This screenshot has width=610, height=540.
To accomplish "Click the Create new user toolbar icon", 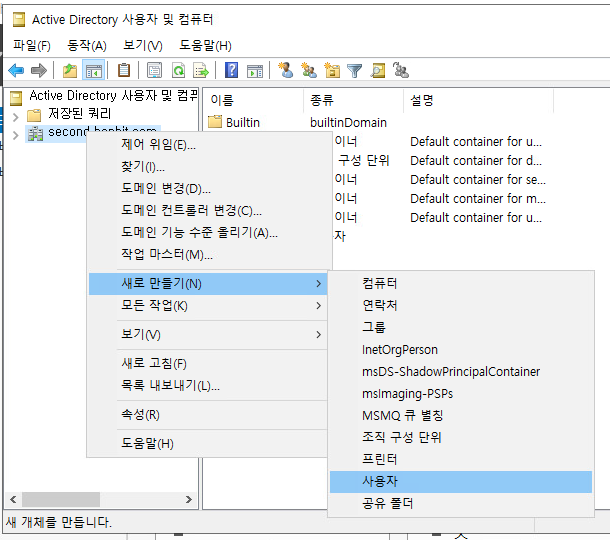I will (286, 70).
